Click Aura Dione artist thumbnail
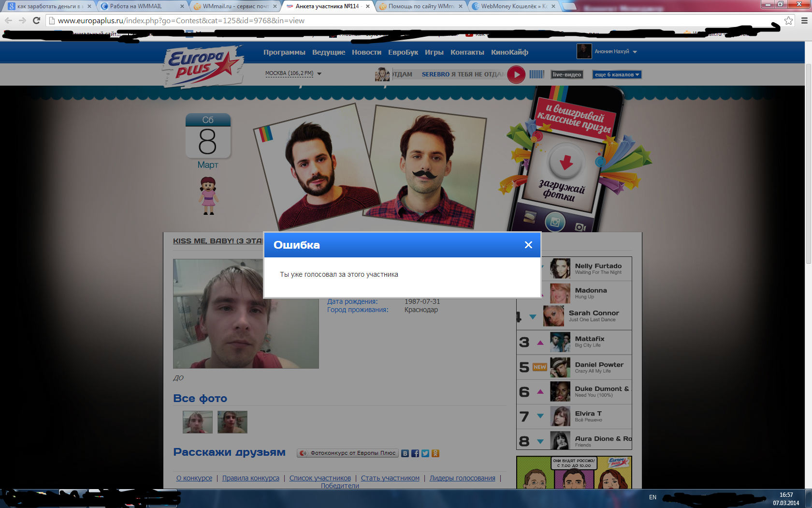 click(x=560, y=441)
